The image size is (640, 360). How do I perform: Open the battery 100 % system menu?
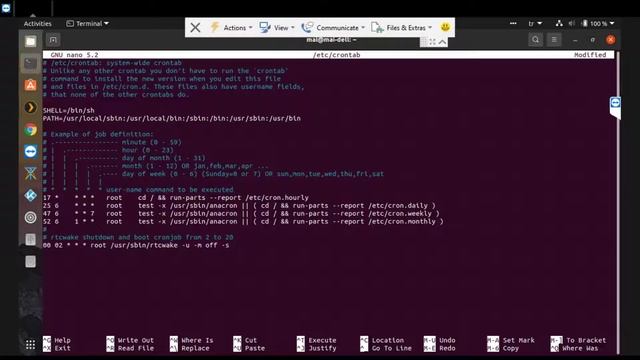[598, 24]
